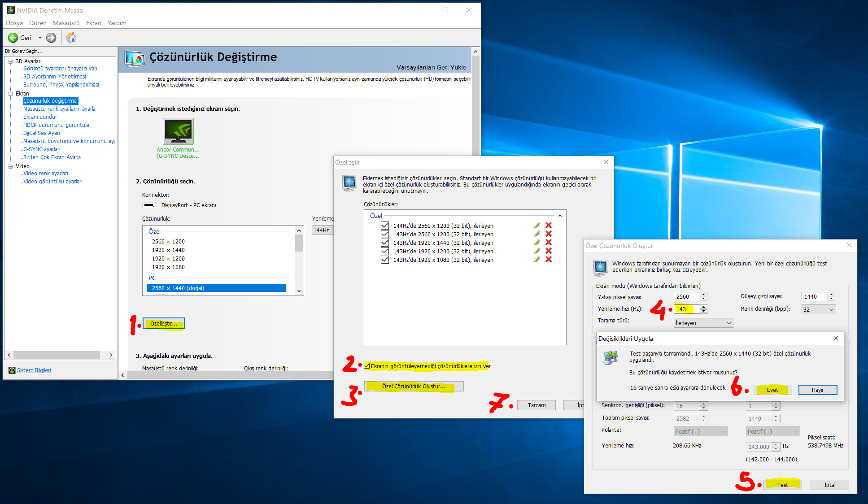Click the Özelleştir... button
The width and height of the screenshot is (868, 504).
click(164, 323)
